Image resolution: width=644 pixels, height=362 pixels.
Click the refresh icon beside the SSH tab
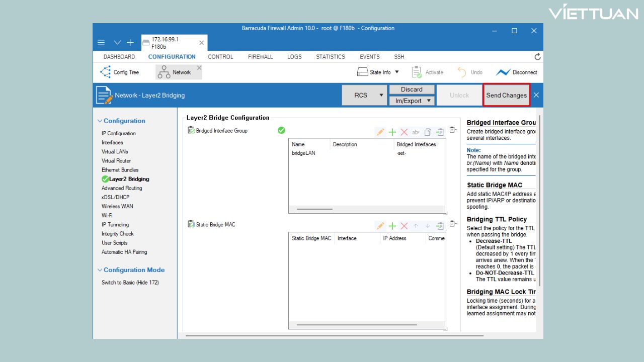tap(537, 57)
